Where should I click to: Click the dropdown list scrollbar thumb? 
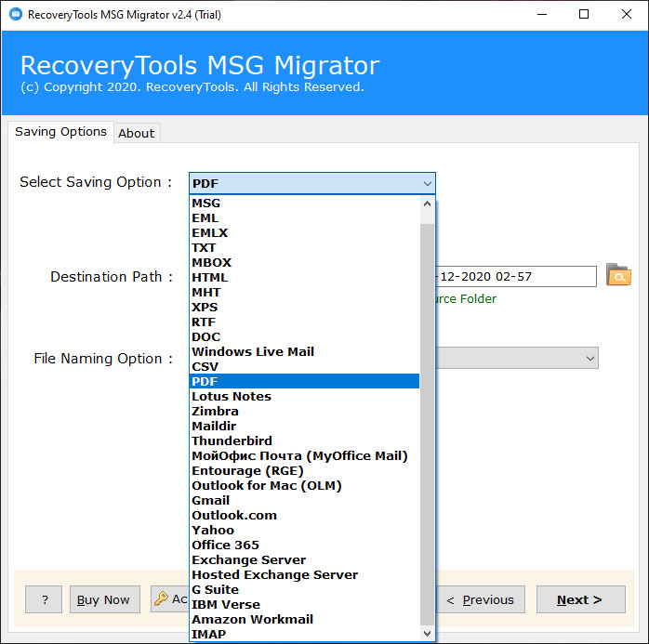(x=427, y=425)
